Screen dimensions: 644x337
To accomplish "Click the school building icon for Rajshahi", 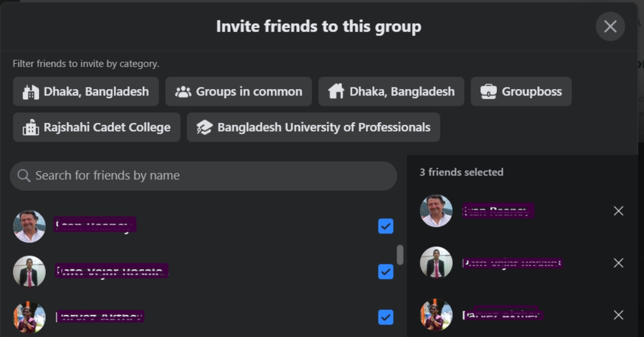I will 31,128.
